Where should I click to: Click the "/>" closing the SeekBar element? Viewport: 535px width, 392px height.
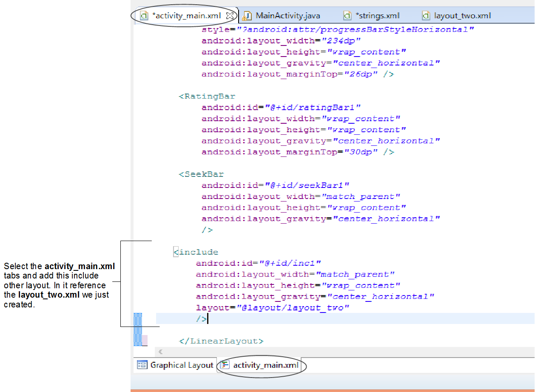[207, 230]
